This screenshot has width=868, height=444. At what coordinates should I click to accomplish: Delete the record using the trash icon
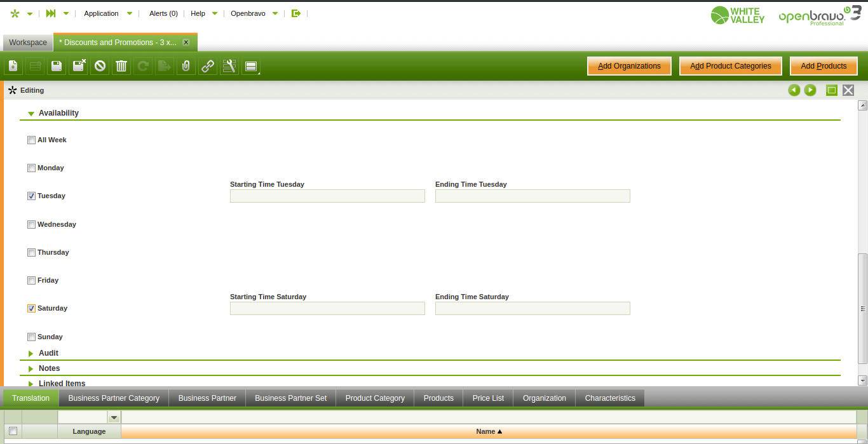[x=121, y=66]
